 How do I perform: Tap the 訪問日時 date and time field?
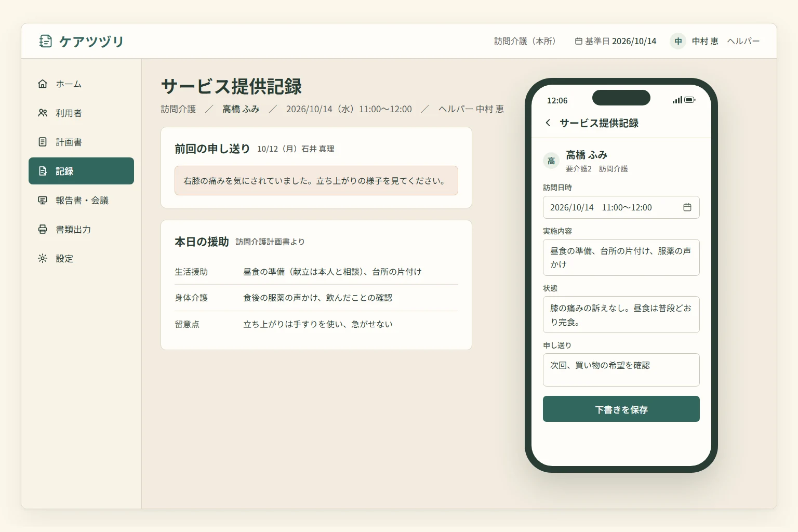(x=621, y=207)
